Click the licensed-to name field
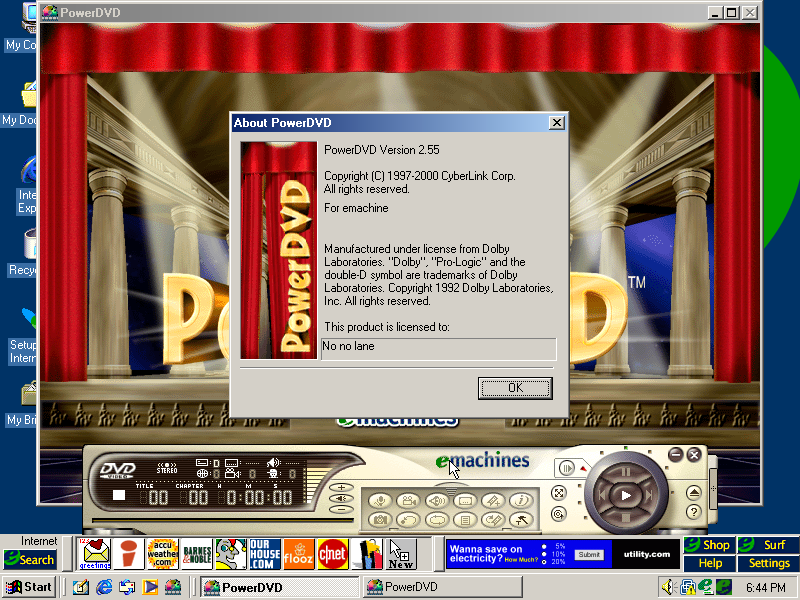The width and height of the screenshot is (800, 600). click(438, 348)
